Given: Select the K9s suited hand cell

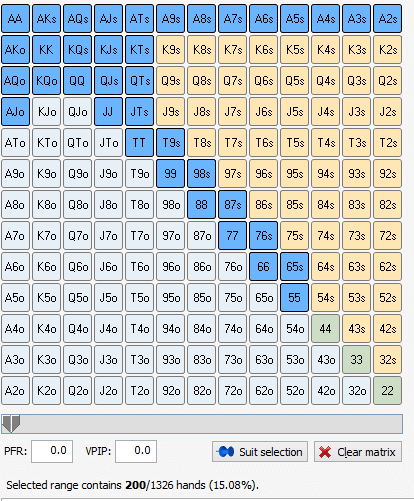Looking at the screenshot, I should coord(170,50).
